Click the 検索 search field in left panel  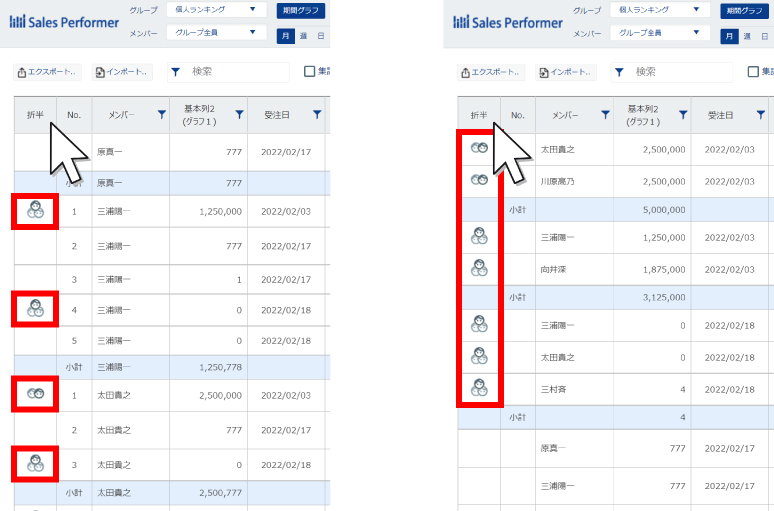coord(235,72)
